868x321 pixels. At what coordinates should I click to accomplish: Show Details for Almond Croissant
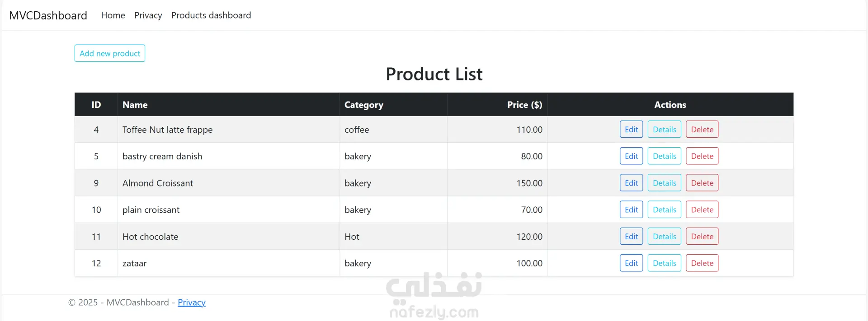click(x=664, y=183)
